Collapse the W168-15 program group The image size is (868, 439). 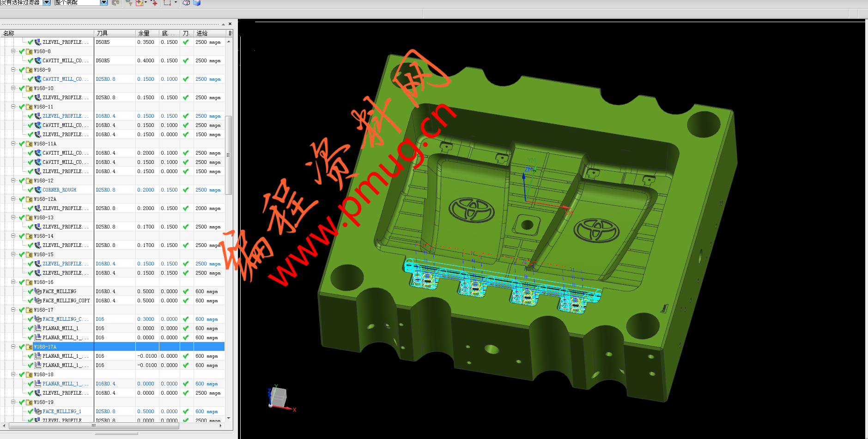[13, 254]
